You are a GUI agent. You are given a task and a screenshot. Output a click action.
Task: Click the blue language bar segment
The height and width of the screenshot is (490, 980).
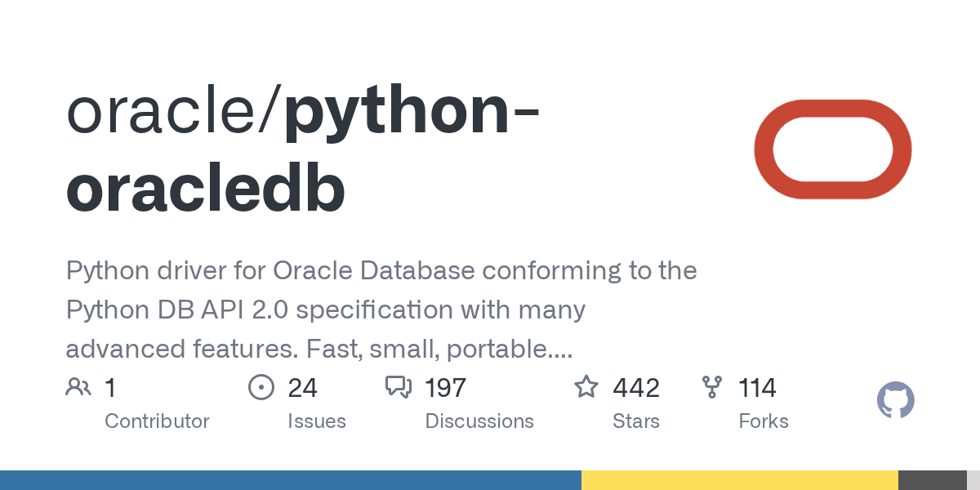[291, 480]
